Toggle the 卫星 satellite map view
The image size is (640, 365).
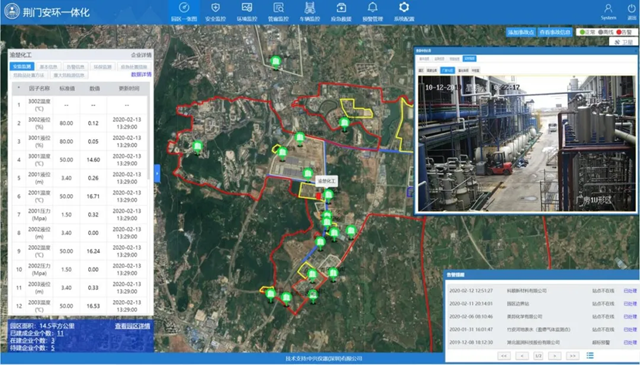click(x=623, y=42)
